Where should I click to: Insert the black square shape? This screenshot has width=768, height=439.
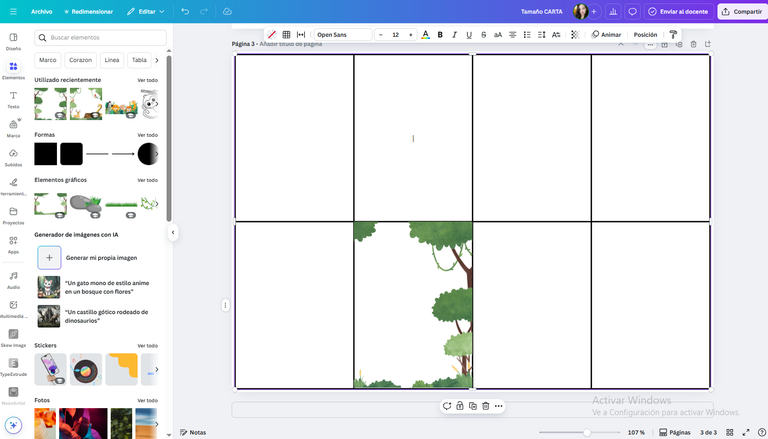(46, 154)
